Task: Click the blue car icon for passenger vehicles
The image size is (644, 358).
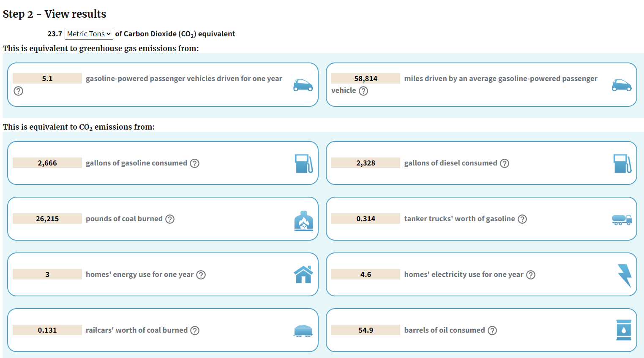Action: [303, 85]
